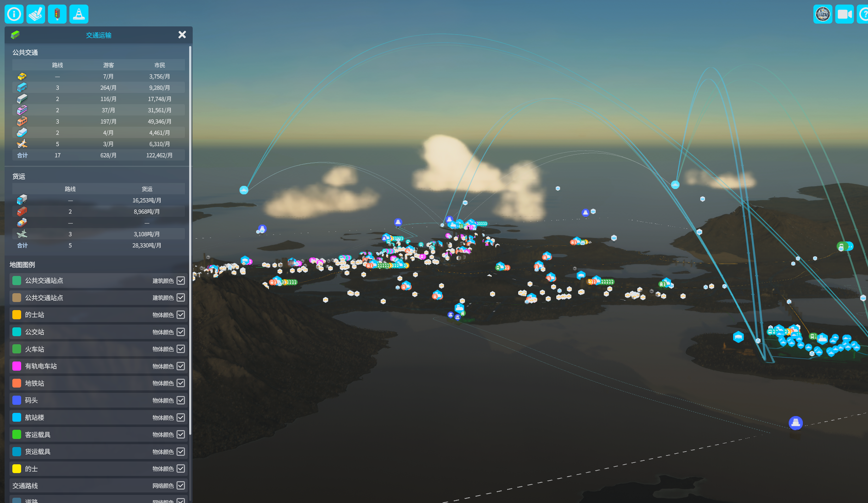Select the traffic cone icon
The image size is (868, 503).
pyautogui.click(x=79, y=14)
